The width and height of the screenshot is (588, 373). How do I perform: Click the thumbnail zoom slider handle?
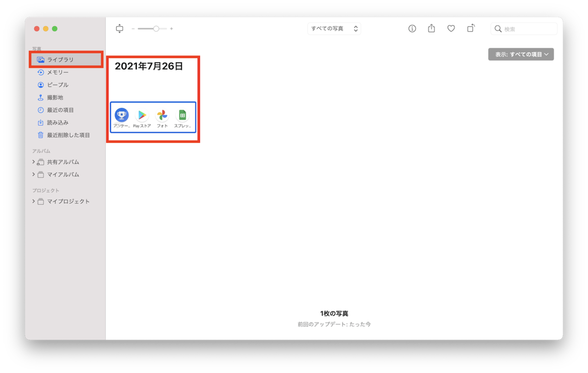pos(156,29)
